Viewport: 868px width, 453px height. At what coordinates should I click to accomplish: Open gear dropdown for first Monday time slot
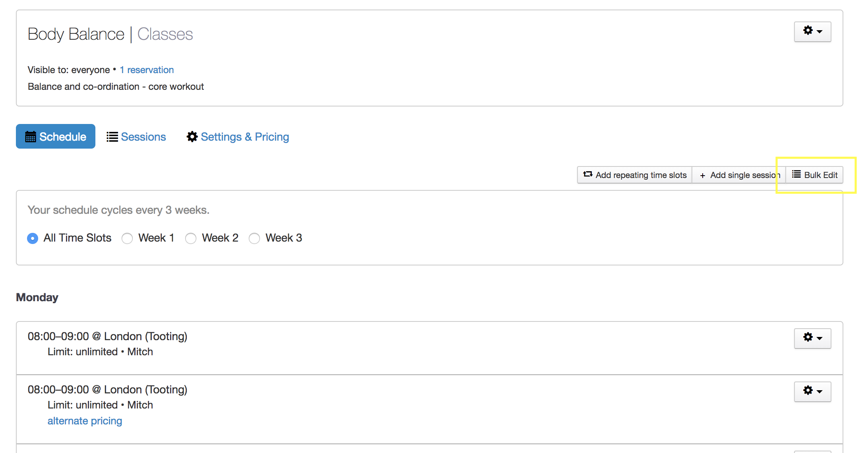(x=812, y=338)
